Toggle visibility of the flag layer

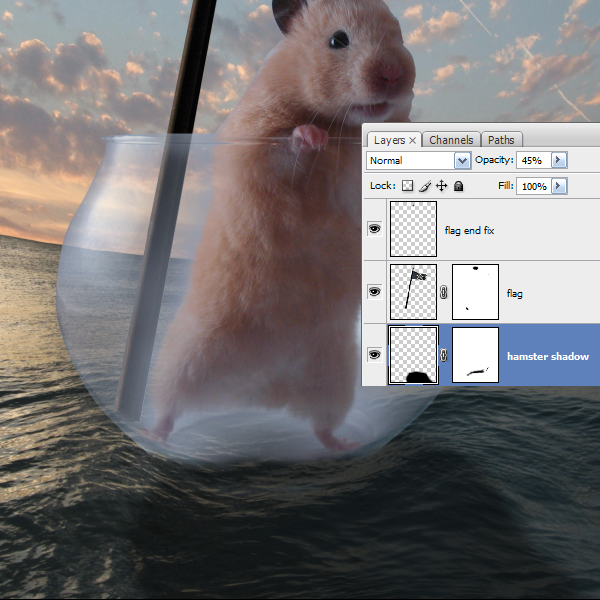(375, 292)
